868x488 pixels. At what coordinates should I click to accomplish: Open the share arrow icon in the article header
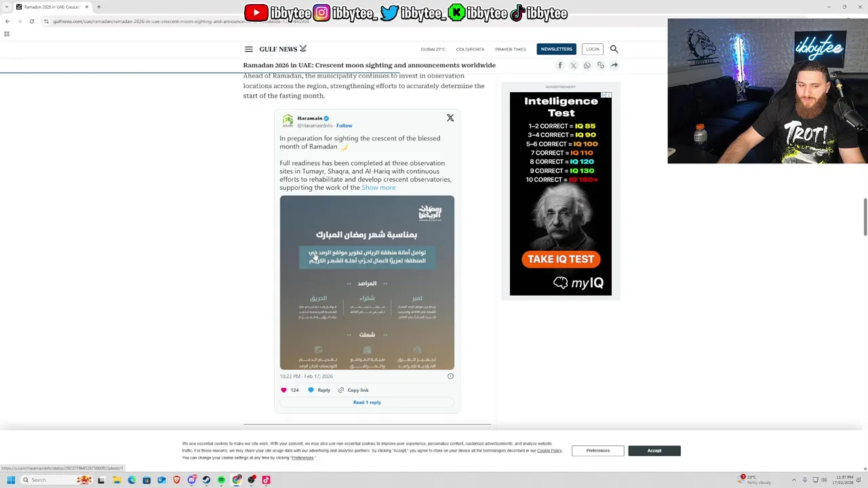[x=614, y=65]
